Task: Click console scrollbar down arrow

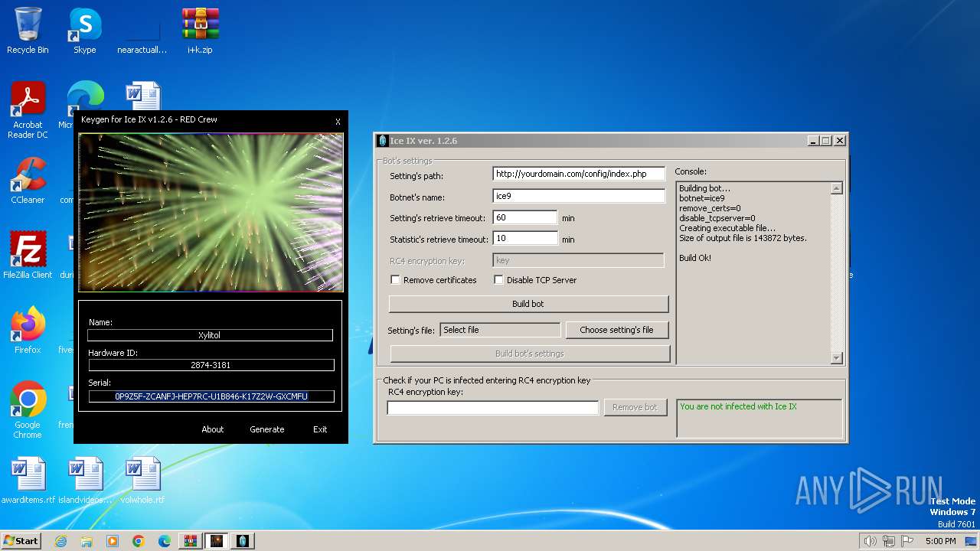Action: click(836, 357)
